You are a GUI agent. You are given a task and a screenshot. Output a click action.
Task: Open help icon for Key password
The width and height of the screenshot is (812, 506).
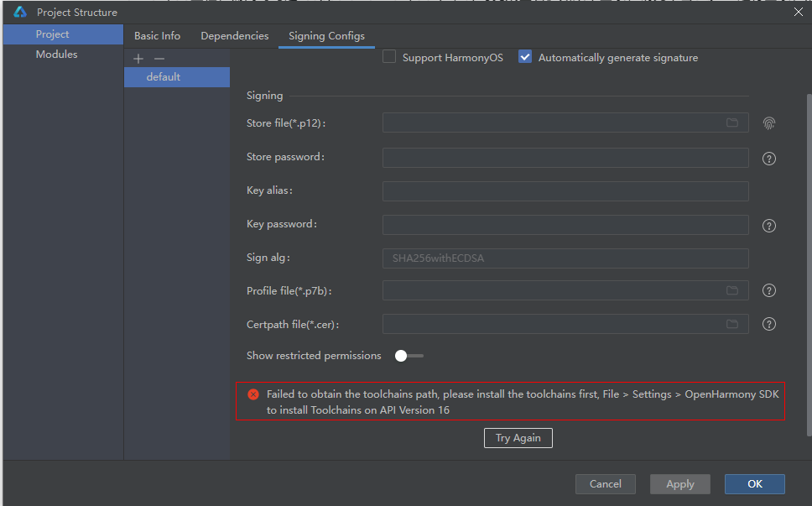[769, 226]
